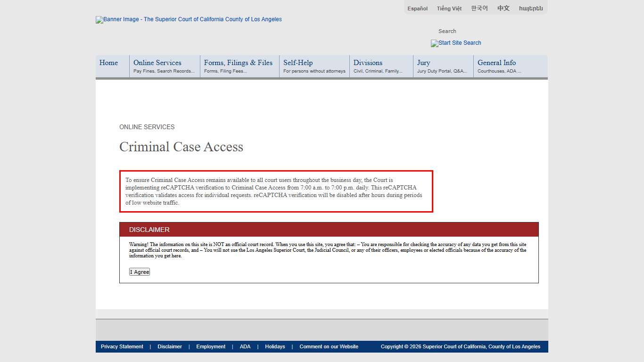This screenshot has width=644, height=362.
Task: Select the Chinese language option
Action: click(503, 8)
